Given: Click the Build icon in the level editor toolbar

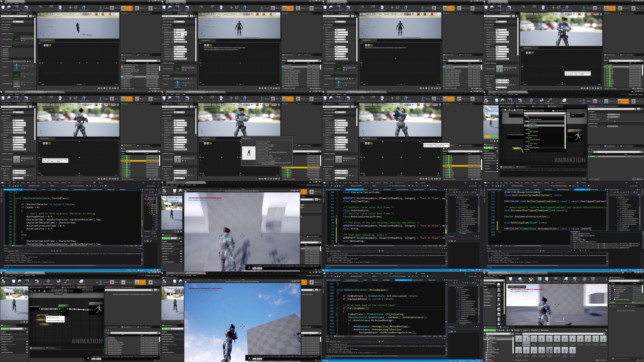Looking at the screenshot, I should (584, 280).
